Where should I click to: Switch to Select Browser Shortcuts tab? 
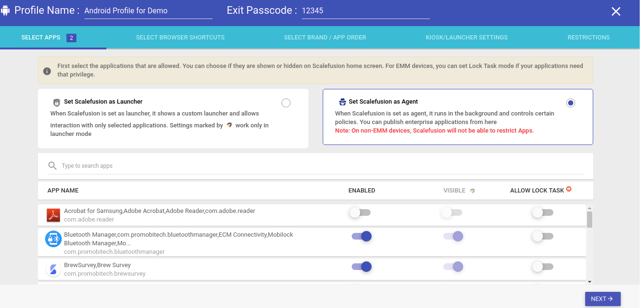pyautogui.click(x=180, y=38)
